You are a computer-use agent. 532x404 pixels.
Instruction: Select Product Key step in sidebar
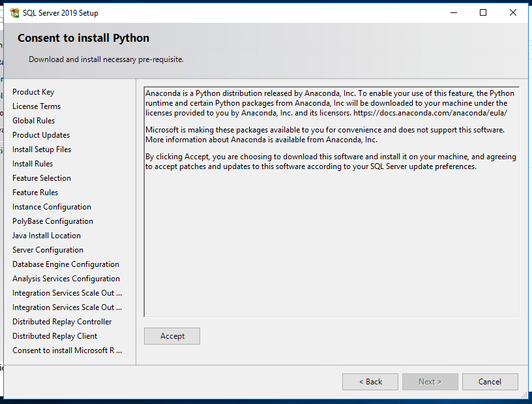click(33, 92)
